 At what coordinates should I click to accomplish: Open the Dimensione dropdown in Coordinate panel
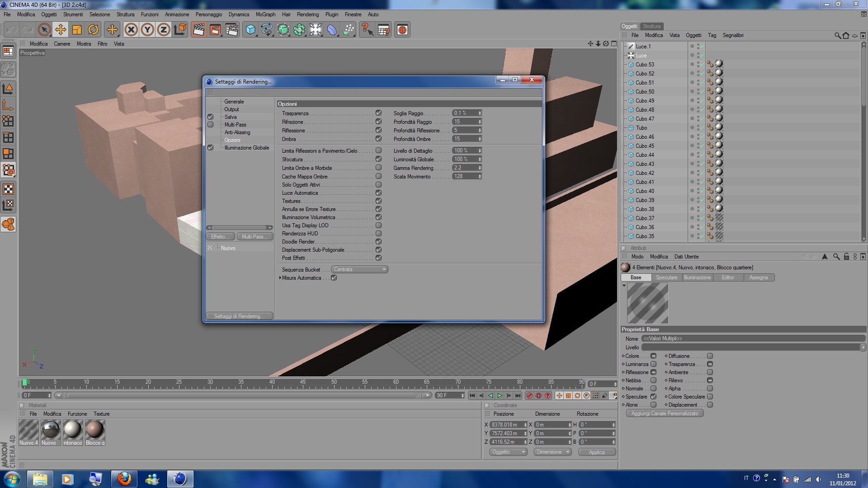[552, 452]
